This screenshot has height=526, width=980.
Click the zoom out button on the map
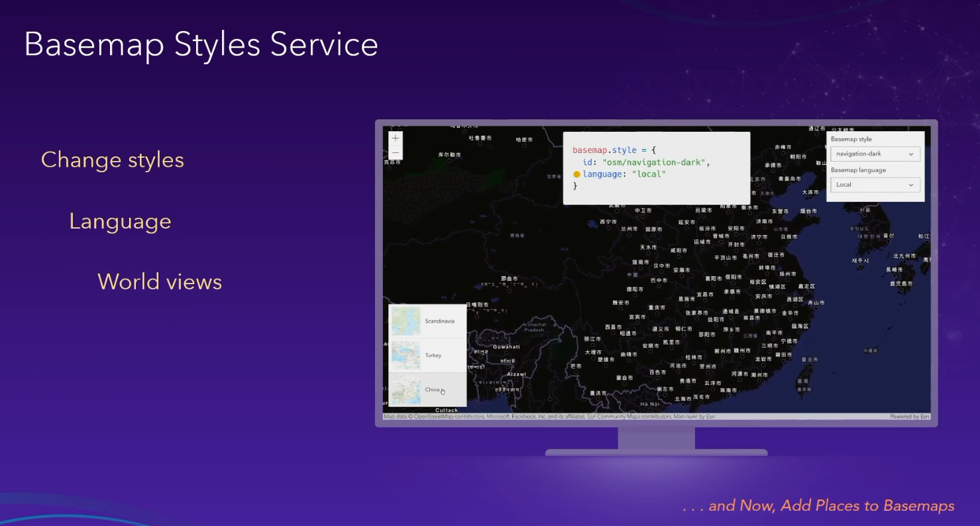tap(394, 152)
